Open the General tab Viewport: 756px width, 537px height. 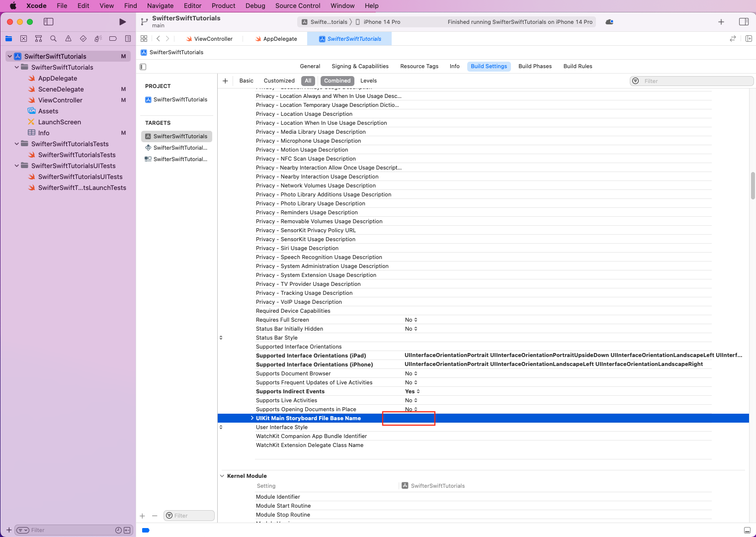(310, 66)
